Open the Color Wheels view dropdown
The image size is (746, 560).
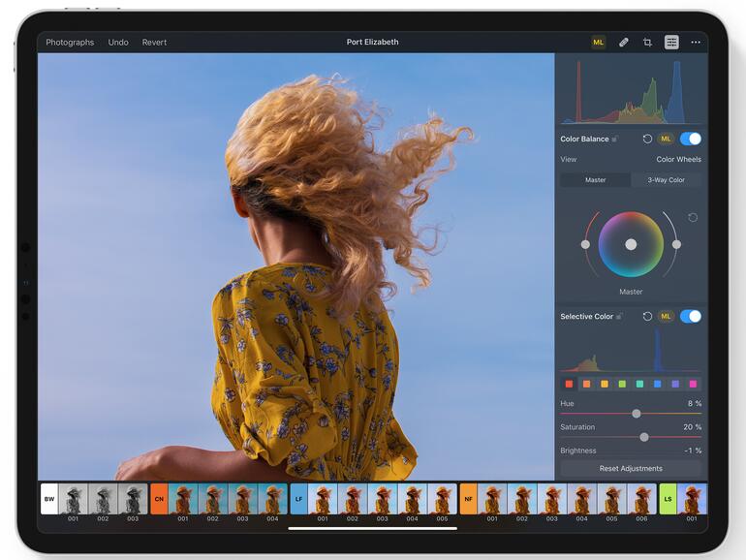(678, 160)
